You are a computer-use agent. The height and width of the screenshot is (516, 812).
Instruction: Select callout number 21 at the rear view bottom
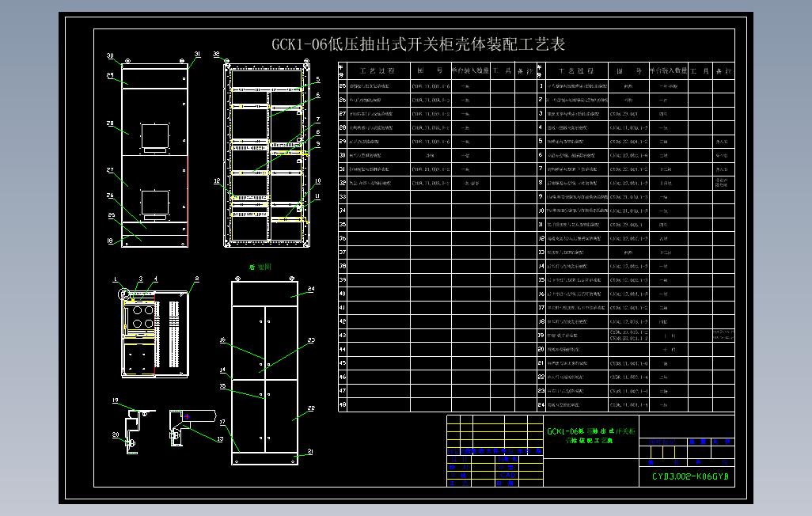click(x=310, y=452)
